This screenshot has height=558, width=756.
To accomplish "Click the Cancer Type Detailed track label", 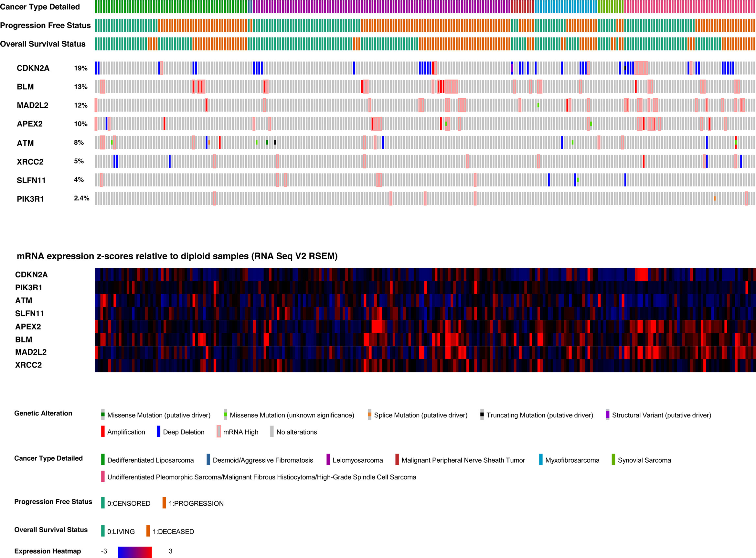I will pos(40,7).
